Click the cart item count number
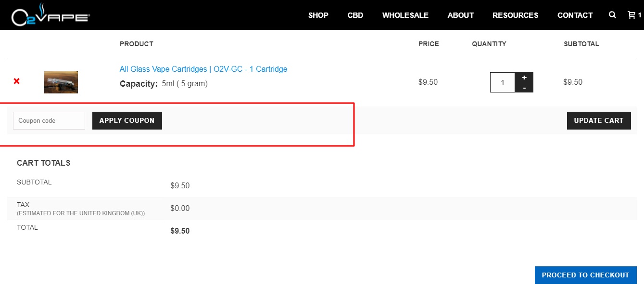The width and height of the screenshot is (644, 288). (x=640, y=15)
